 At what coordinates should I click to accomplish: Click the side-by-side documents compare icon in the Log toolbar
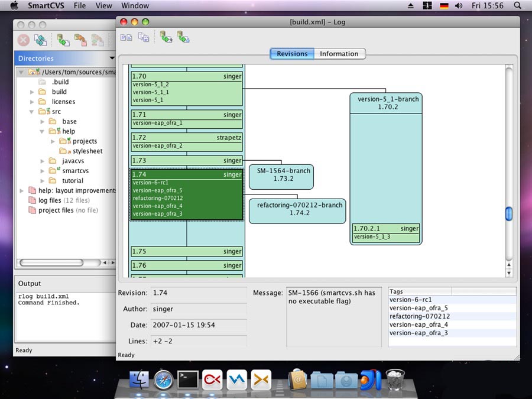click(126, 37)
